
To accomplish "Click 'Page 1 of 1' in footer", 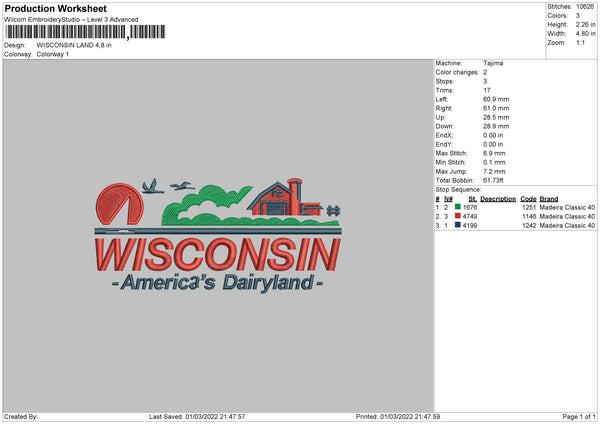I will [x=579, y=417].
